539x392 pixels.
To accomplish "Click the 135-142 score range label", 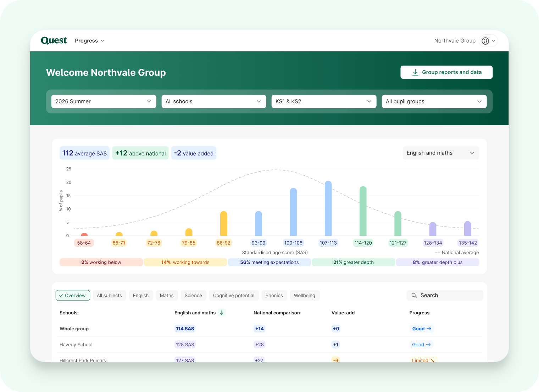I will (x=468, y=243).
